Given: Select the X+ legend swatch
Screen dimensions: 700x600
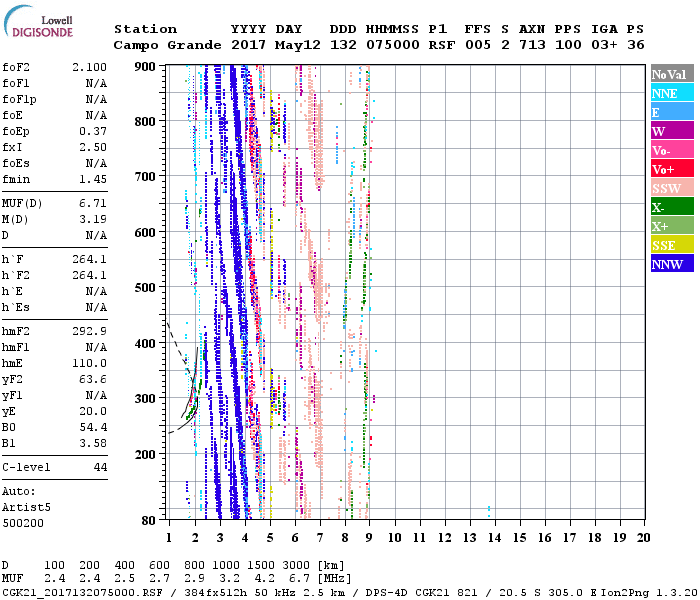Looking at the screenshot, I should pyautogui.click(x=672, y=225).
